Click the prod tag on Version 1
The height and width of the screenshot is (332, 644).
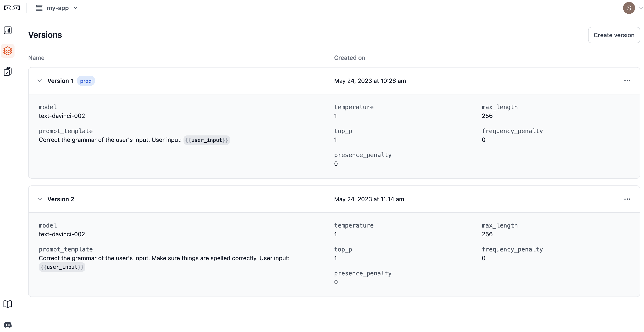(86, 81)
